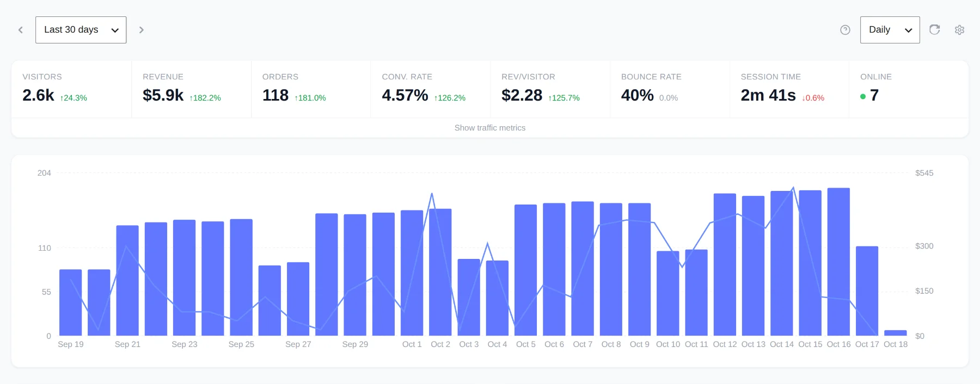The width and height of the screenshot is (980, 384).
Task: Click the Bounce Rate 40% value
Action: (x=637, y=95)
